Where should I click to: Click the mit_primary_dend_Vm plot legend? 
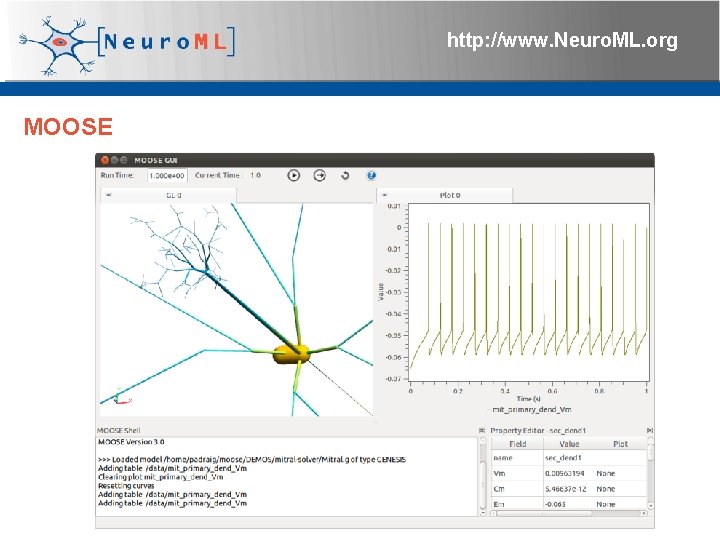(529, 409)
